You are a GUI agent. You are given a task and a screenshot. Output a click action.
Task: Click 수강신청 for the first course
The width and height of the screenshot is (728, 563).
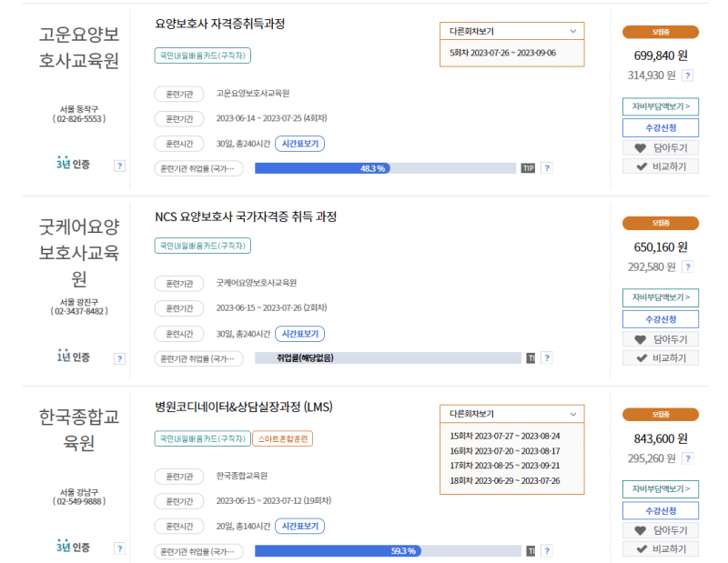tap(660, 127)
